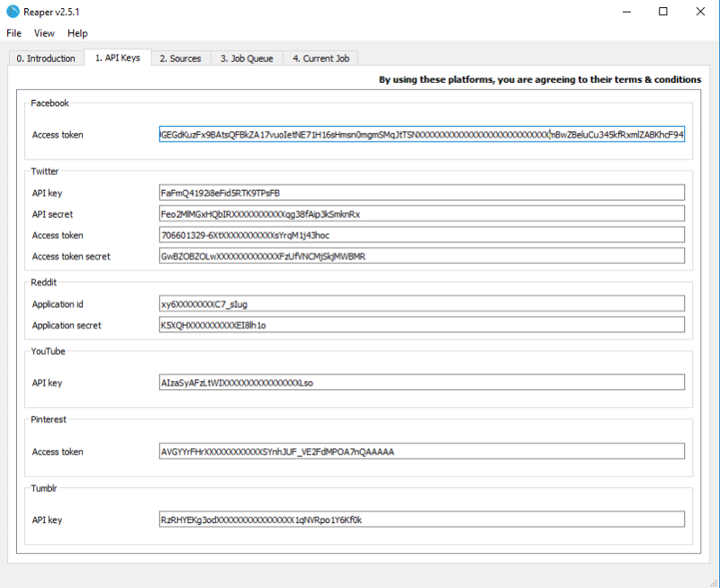The image size is (720, 588).
Task: Click the Twitter Access token secret field
Action: (x=421, y=256)
